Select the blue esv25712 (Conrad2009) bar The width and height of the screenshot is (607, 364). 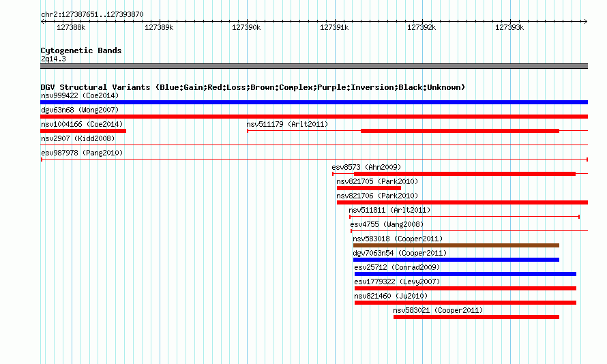click(465, 274)
